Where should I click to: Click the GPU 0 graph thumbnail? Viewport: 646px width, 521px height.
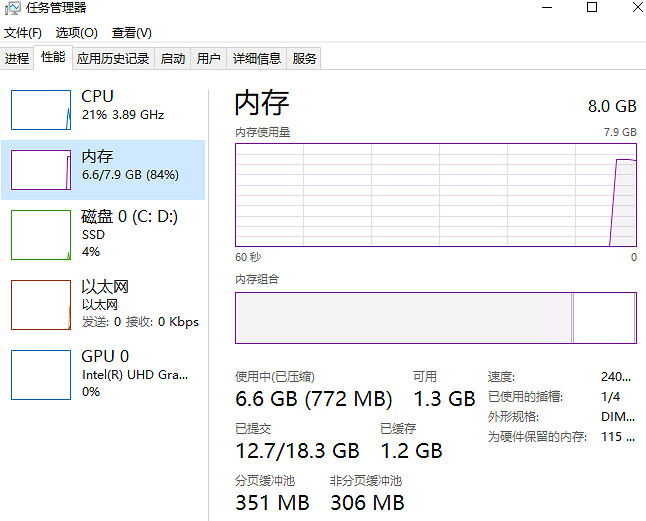click(41, 374)
